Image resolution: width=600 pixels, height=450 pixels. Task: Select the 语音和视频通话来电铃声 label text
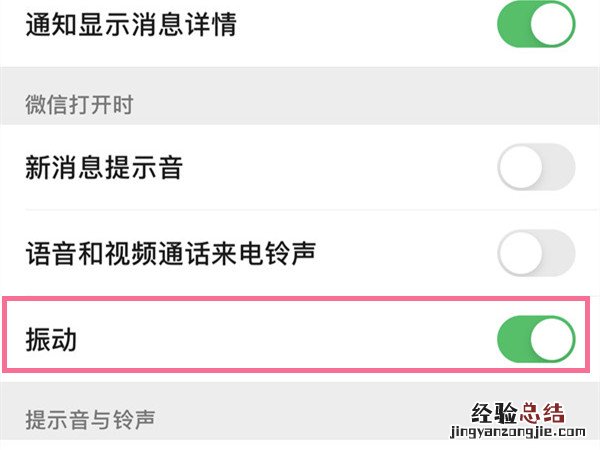pos(170,253)
